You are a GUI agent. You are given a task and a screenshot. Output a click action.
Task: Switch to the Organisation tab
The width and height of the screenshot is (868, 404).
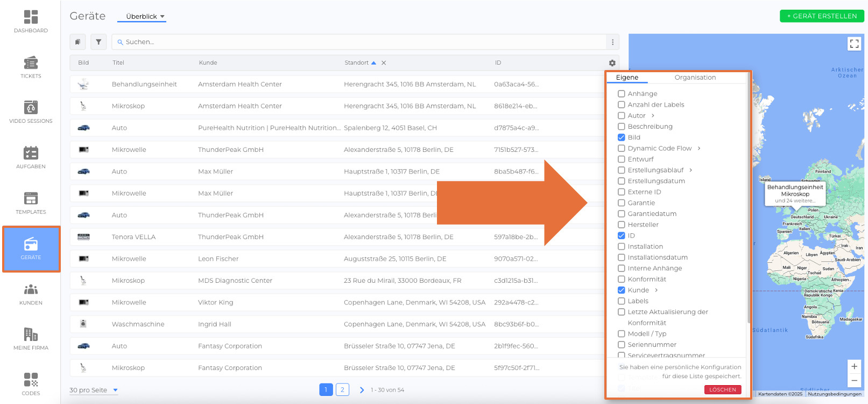(695, 78)
